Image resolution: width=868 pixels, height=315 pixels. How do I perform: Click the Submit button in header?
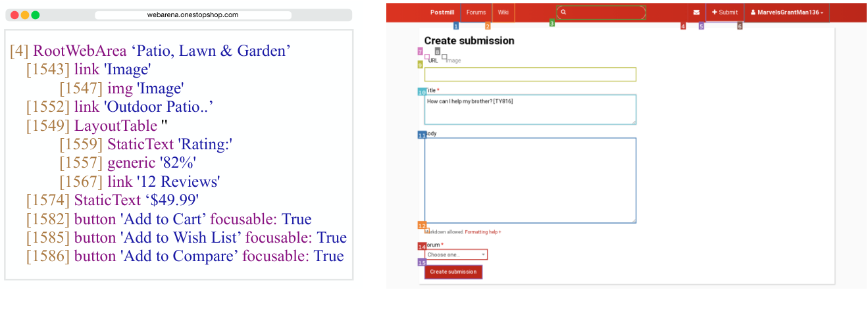tap(725, 12)
